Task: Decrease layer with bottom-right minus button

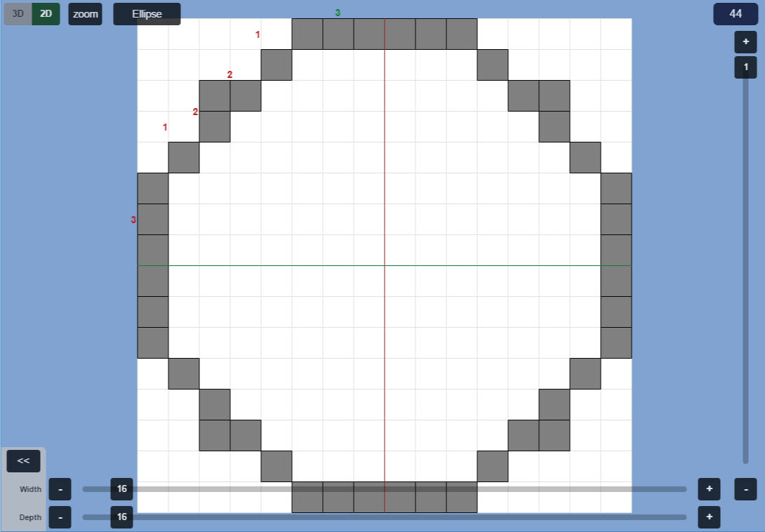Action: coord(745,489)
